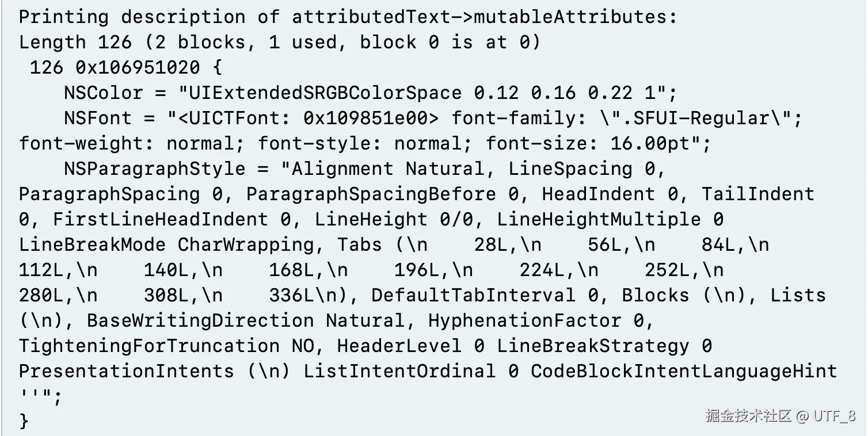Click the 'DefaultTabInterval' text
Screen dimensions: 868x436
(x=473, y=295)
